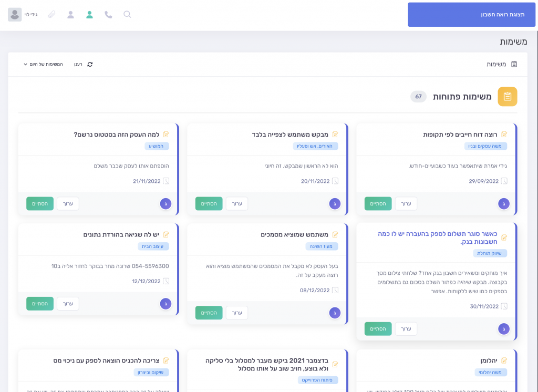Viewport: 538px width, 392px height.
Task: Click note icon of משתמש שמוציא מסמכים task
Action: point(335,234)
